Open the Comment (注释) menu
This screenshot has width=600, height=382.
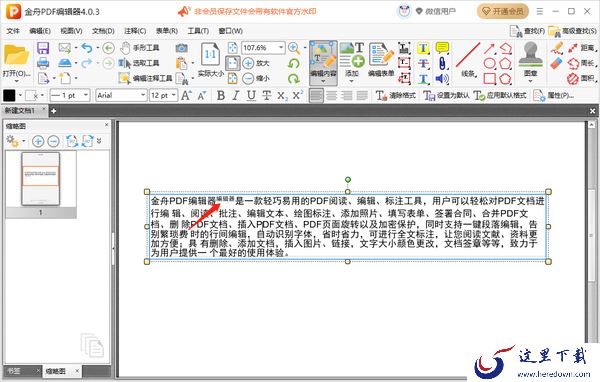tap(135, 31)
